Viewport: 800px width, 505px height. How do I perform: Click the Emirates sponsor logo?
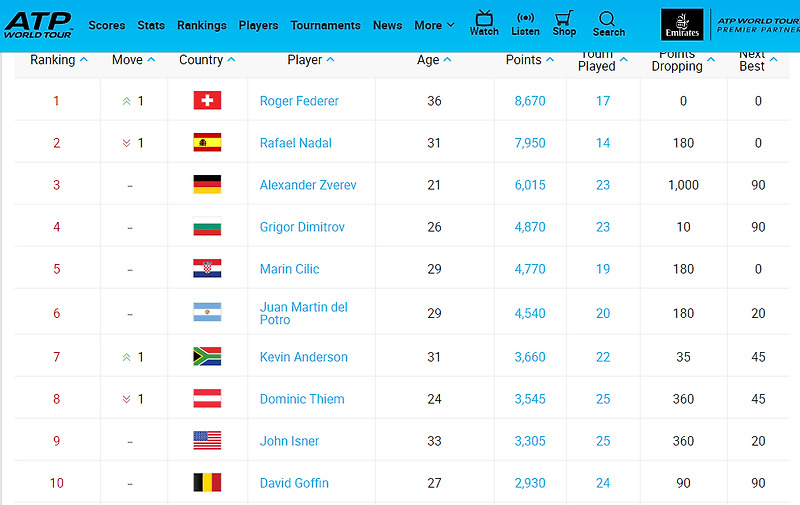click(x=682, y=24)
